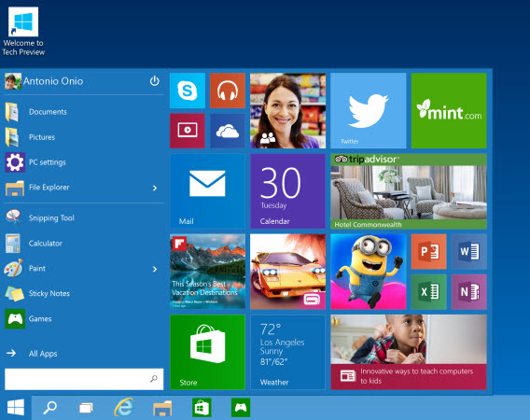Open Internet Explorer from the taskbar
The height and width of the screenshot is (420, 530).
point(124,408)
